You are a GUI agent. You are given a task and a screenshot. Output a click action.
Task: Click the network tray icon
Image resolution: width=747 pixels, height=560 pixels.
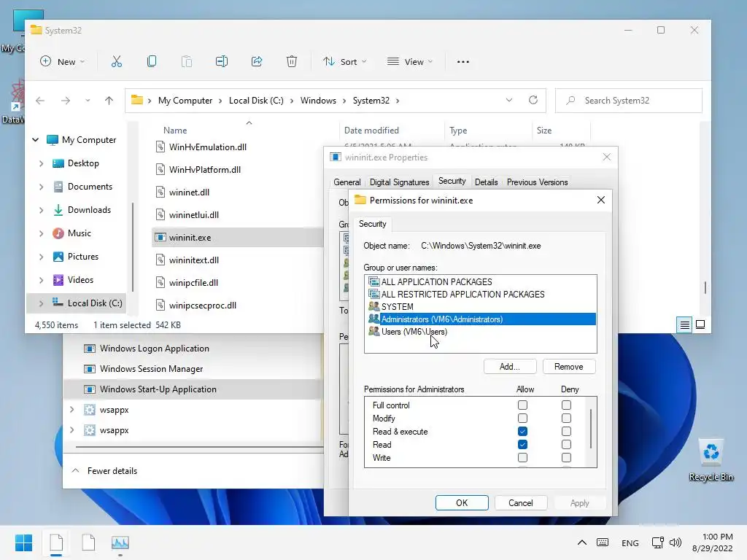coord(658,542)
